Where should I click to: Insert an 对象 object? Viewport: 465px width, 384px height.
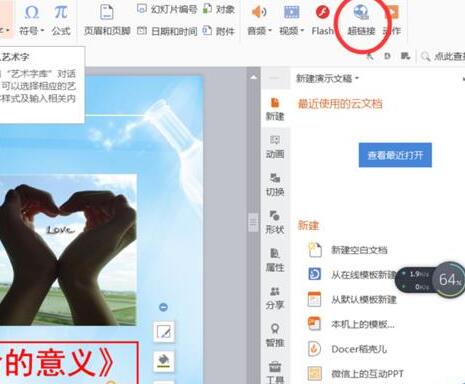coord(219,9)
